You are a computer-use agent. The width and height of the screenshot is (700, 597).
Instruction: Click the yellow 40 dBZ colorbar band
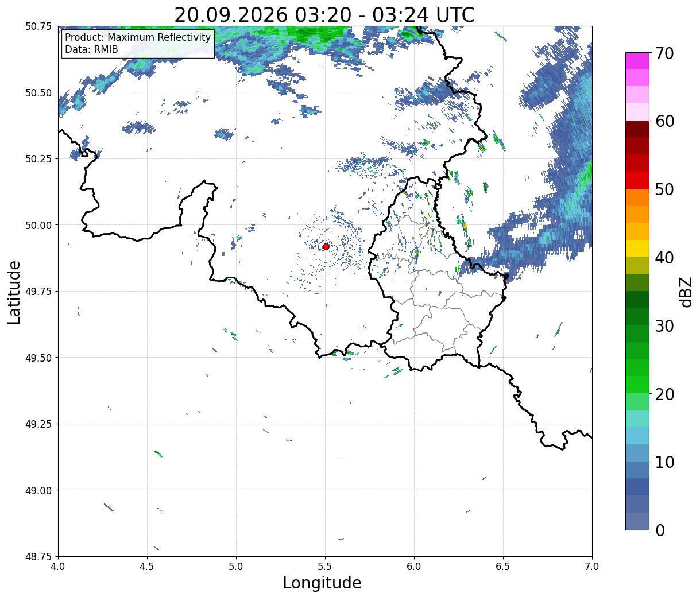(x=637, y=248)
